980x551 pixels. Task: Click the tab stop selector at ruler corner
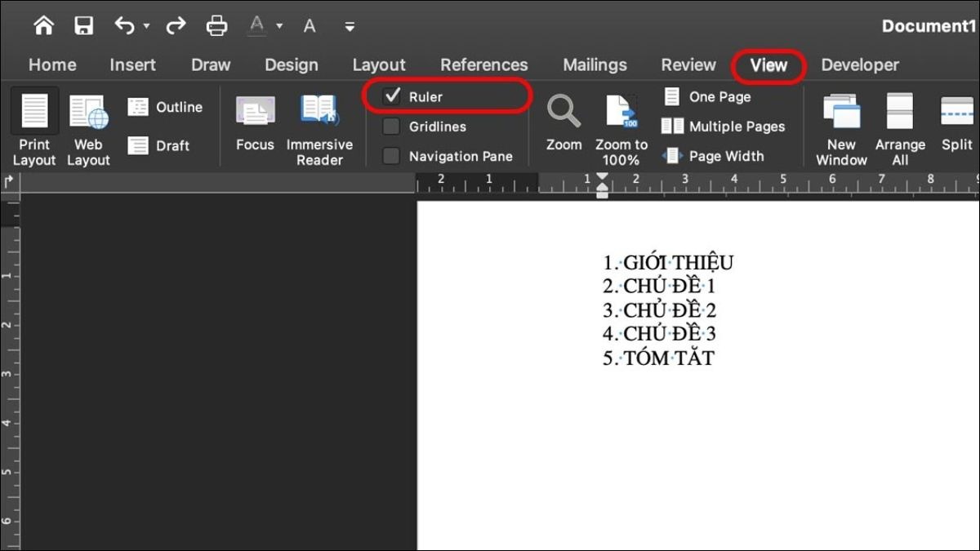pyautogui.click(x=9, y=181)
